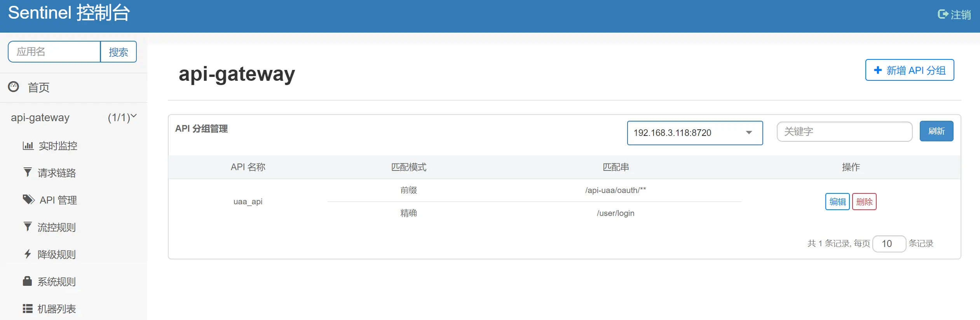Click the uaa_api name cell
The height and width of the screenshot is (320, 980).
pyautogui.click(x=248, y=202)
